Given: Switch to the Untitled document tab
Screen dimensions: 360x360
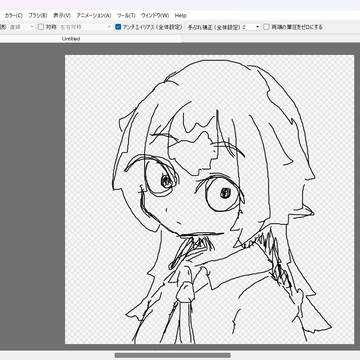Looking at the screenshot, I should pyautogui.click(x=71, y=39).
